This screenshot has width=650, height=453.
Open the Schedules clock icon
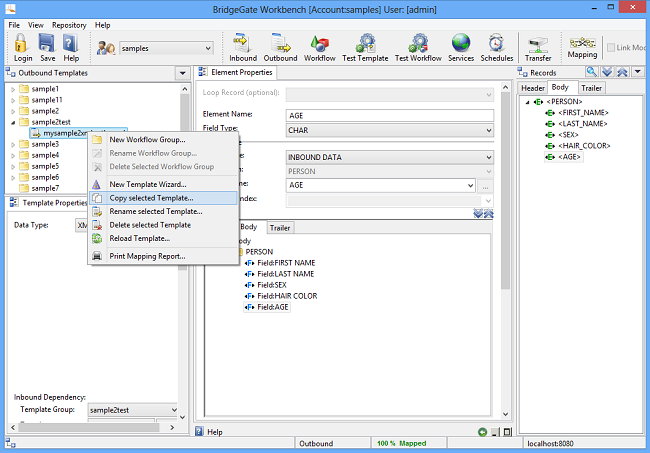[x=497, y=48]
